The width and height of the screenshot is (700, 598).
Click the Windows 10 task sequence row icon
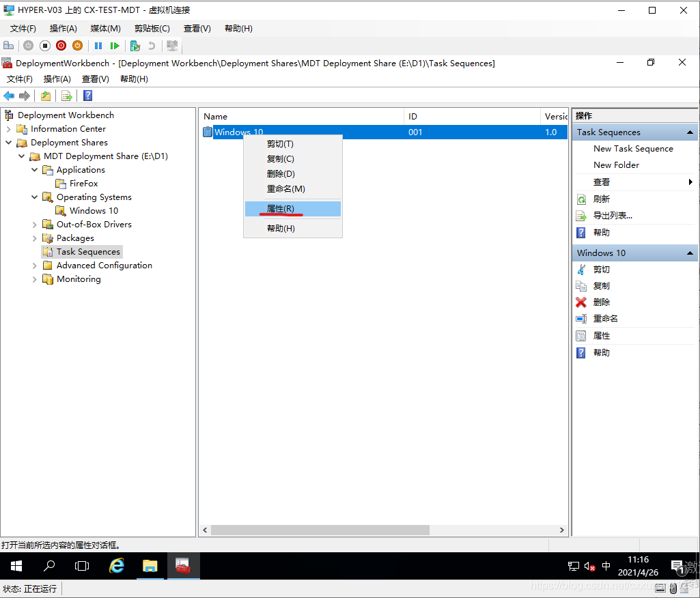pos(207,132)
